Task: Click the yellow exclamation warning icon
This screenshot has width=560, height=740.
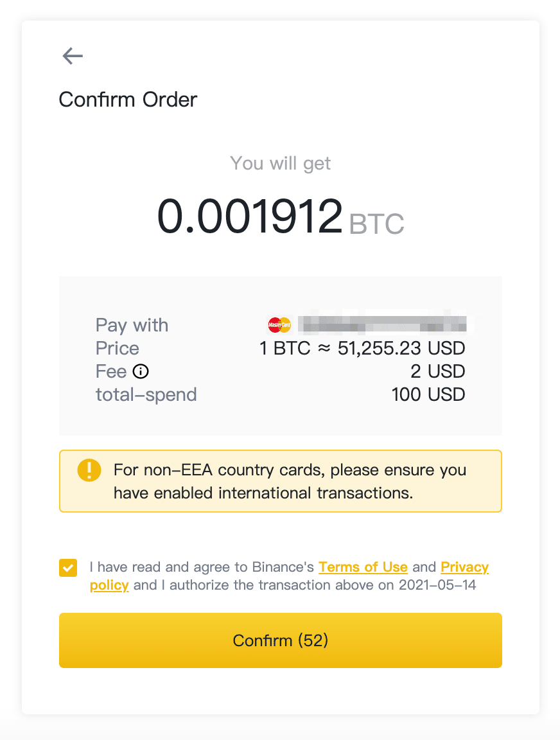Action: pos(89,470)
